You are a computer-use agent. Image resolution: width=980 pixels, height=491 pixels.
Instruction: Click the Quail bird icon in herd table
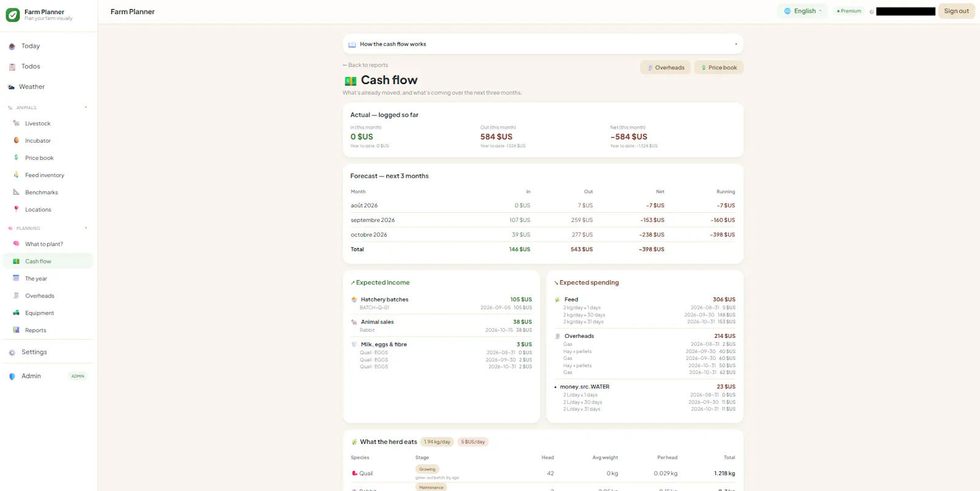[355, 473]
